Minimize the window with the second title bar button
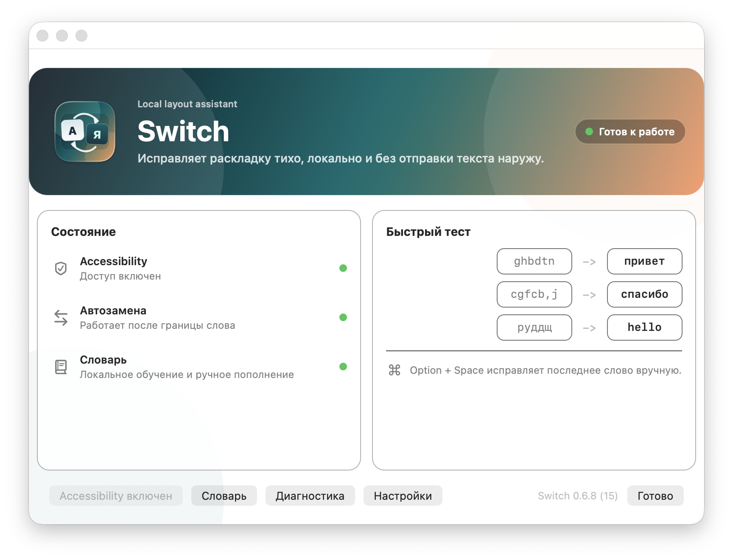 pos(62,36)
